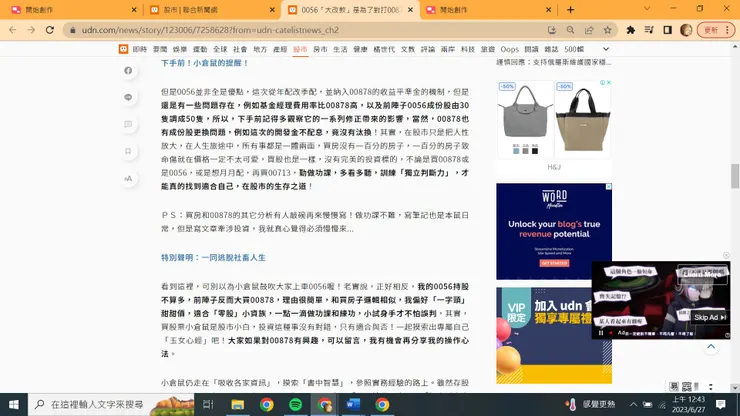The height and width of the screenshot is (416, 740).
Task: Click the browser address bar URL
Action: click(x=210, y=30)
